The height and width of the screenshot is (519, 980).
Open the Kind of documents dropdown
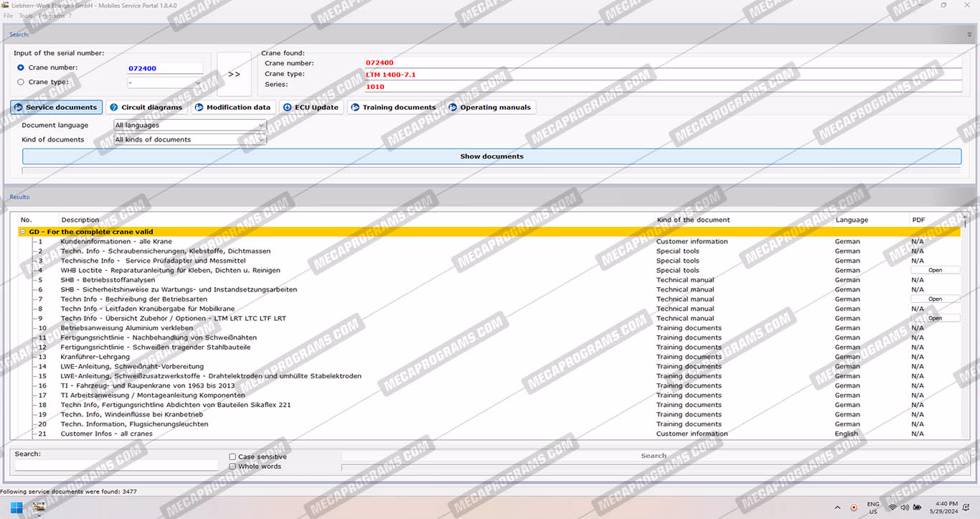(x=190, y=140)
